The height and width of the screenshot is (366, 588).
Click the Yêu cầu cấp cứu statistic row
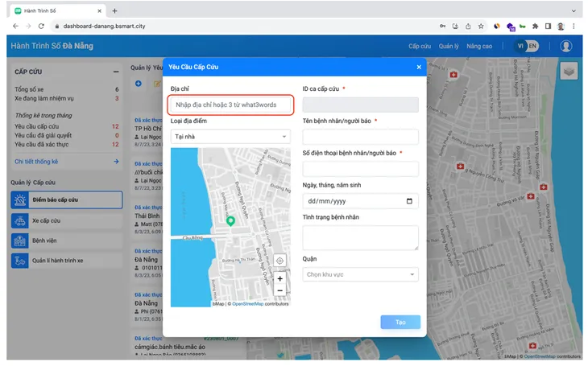click(67, 126)
